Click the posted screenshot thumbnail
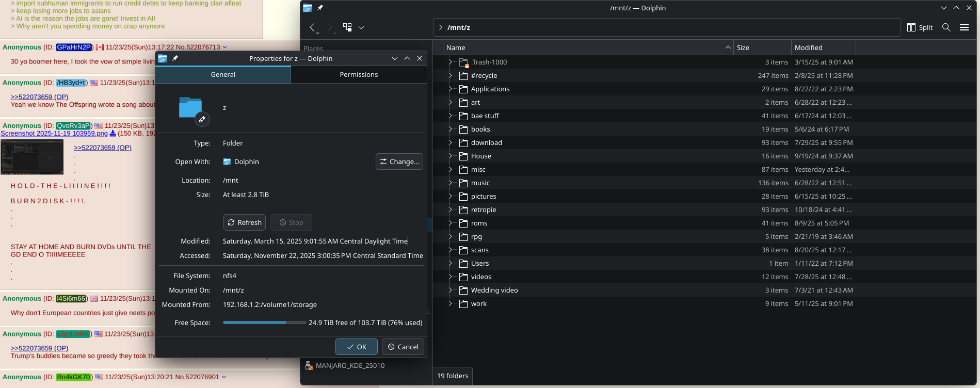980x388 pixels. click(x=32, y=157)
